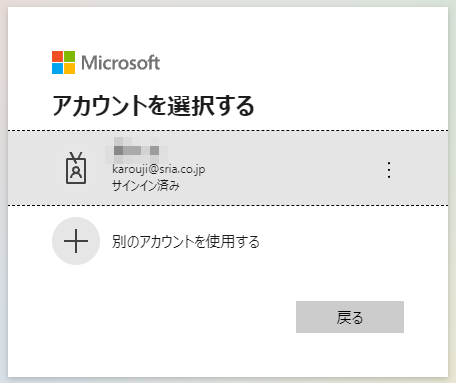Screen dimensions: 456x383
Task: Click the yellow square in Microsoft logo
Action: [69, 68]
